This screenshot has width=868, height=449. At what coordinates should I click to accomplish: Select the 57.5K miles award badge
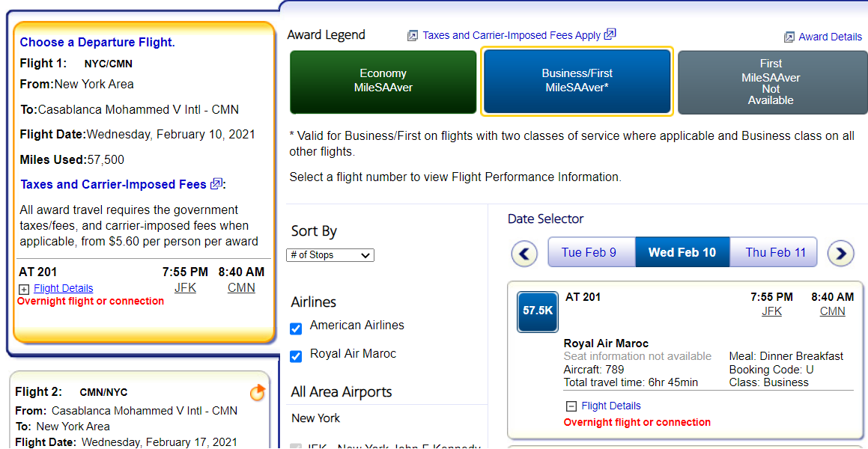click(538, 311)
